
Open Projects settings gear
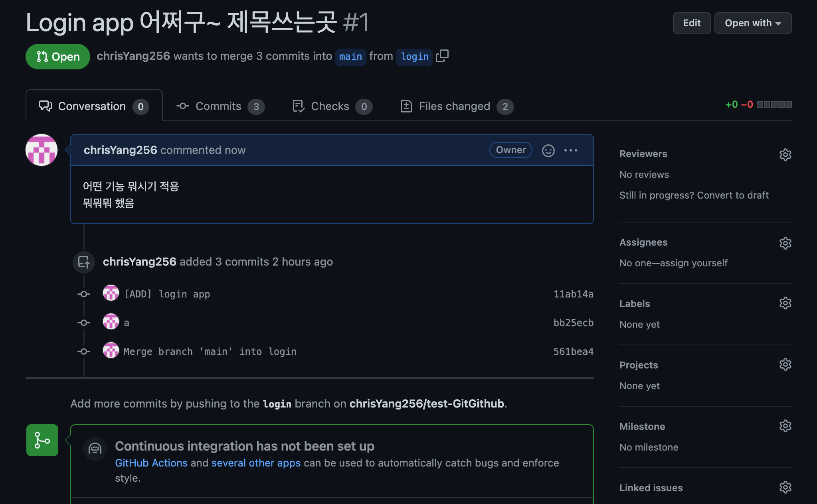(x=785, y=365)
